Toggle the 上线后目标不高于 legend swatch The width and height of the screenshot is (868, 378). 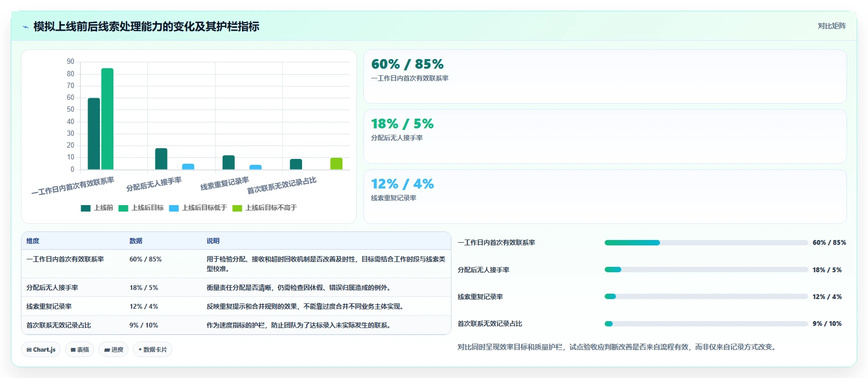[x=237, y=208]
